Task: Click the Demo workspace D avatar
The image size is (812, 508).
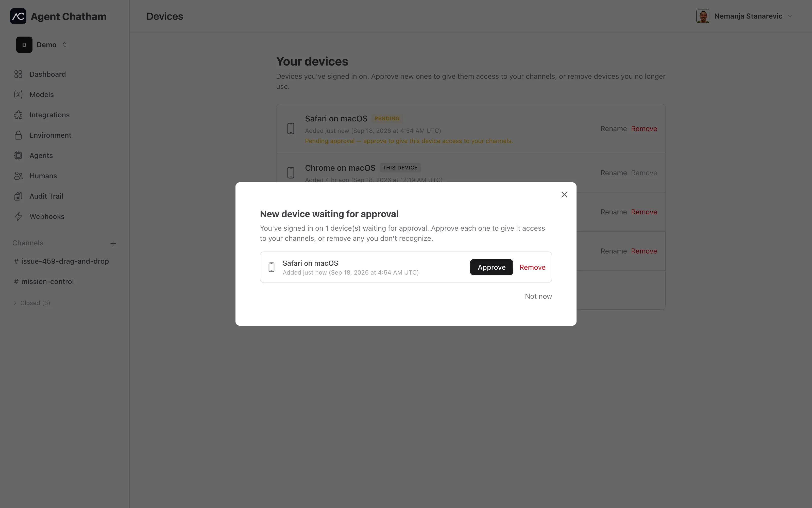Action: (x=24, y=45)
